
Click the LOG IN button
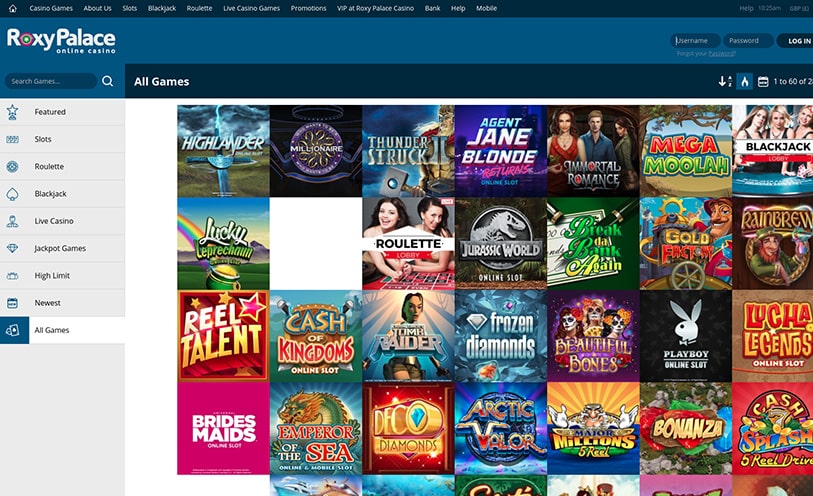click(798, 41)
